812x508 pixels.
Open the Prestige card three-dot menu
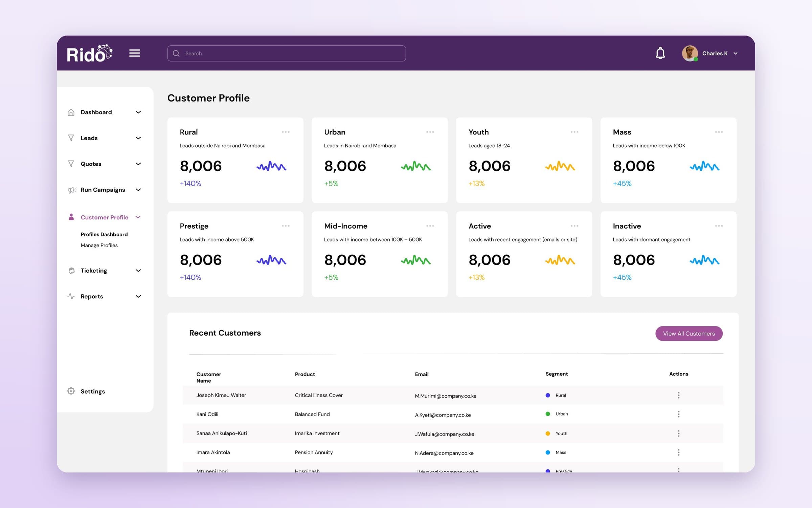pos(286,226)
